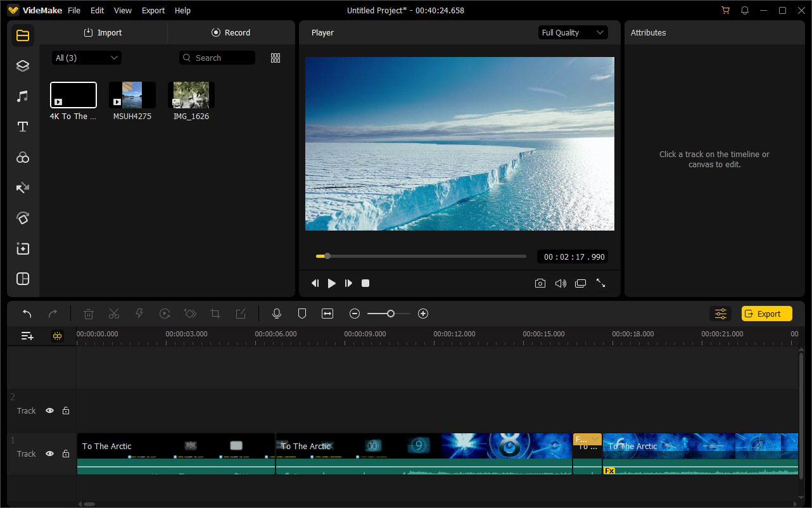Open the Music library panel
This screenshot has width=812, height=508.
click(x=22, y=96)
